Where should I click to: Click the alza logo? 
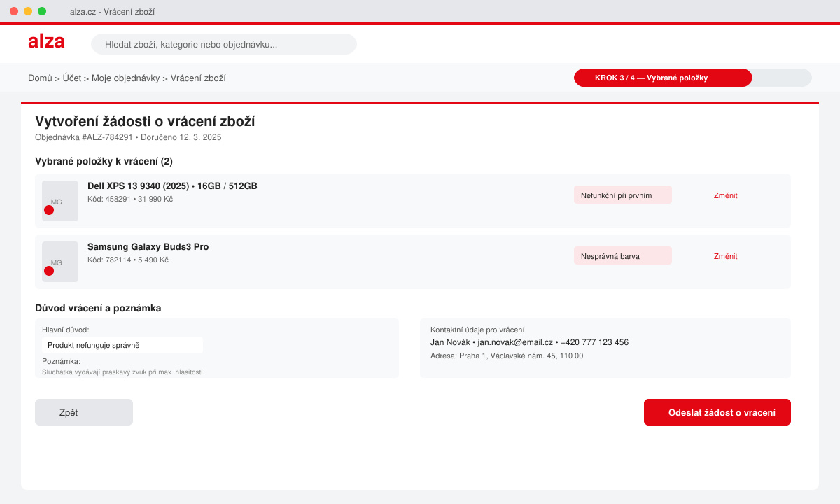pyautogui.click(x=46, y=42)
